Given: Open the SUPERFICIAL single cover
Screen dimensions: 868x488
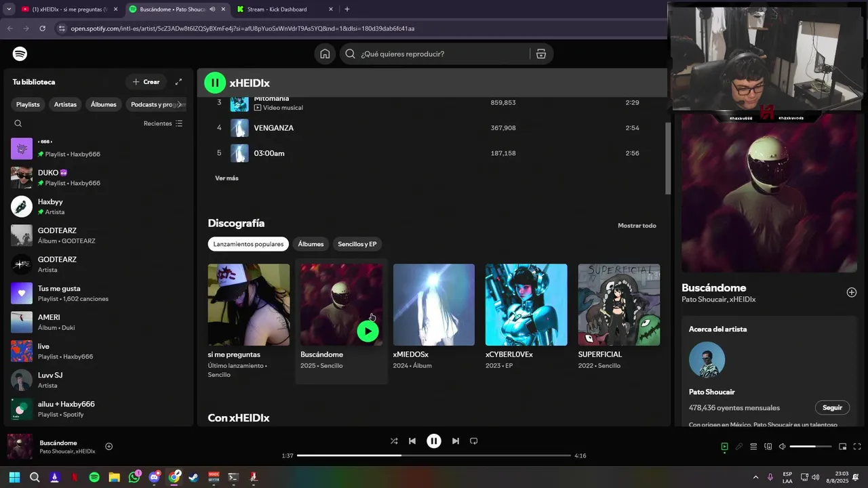Looking at the screenshot, I should point(618,304).
